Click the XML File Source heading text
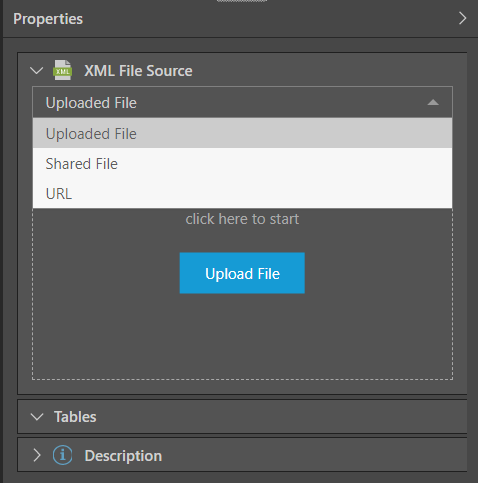Image resolution: width=478 pixels, height=483 pixels. [138, 71]
